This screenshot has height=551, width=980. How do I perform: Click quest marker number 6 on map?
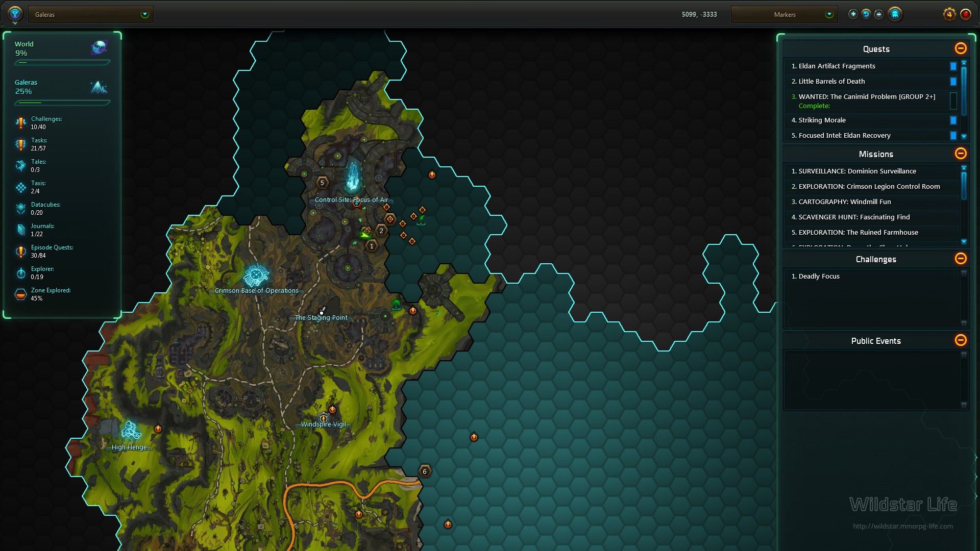tap(425, 471)
